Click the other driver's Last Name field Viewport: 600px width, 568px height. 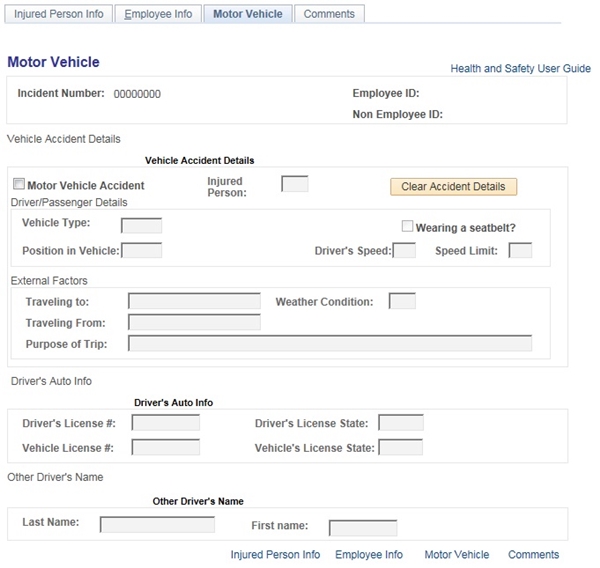[x=157, y=525]
